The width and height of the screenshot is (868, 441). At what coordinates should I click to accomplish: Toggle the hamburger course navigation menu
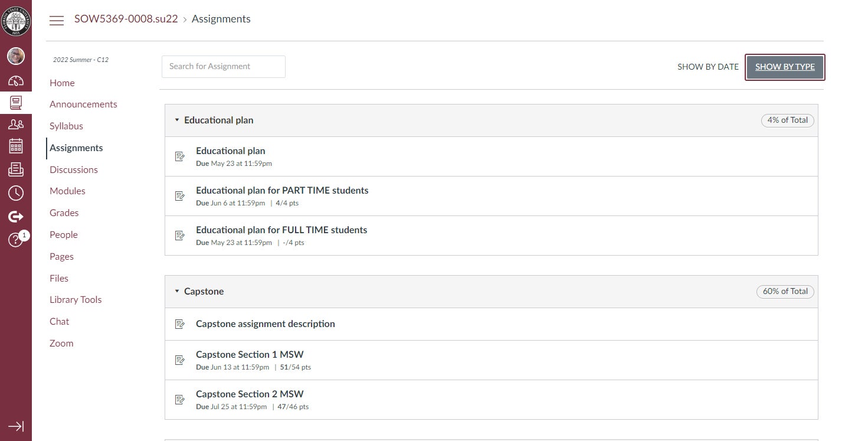tap(57, 20)
